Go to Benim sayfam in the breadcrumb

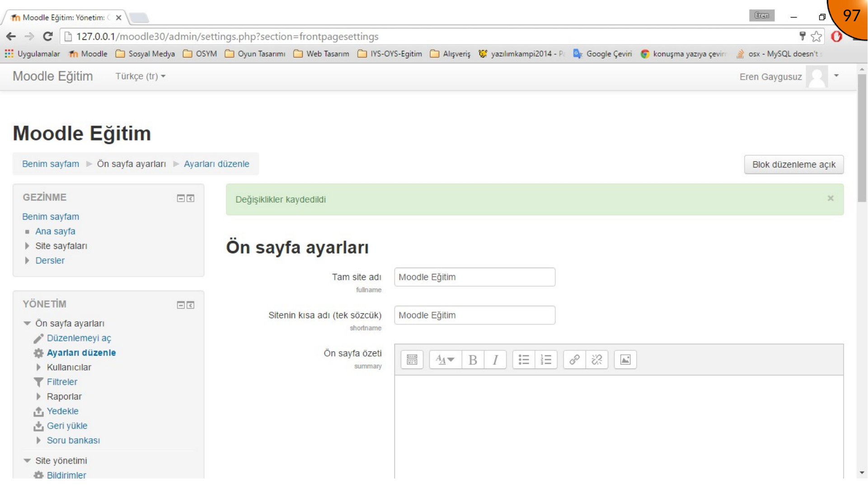[51, 164]
